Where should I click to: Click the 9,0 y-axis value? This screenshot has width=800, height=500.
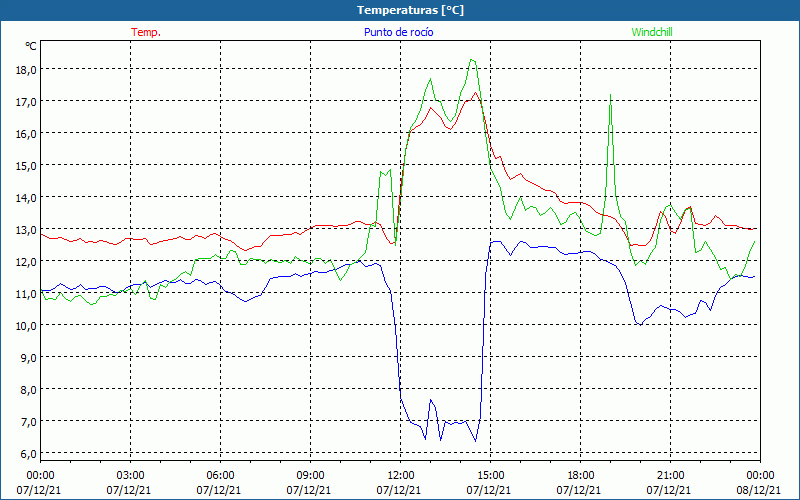click(29, 358)
